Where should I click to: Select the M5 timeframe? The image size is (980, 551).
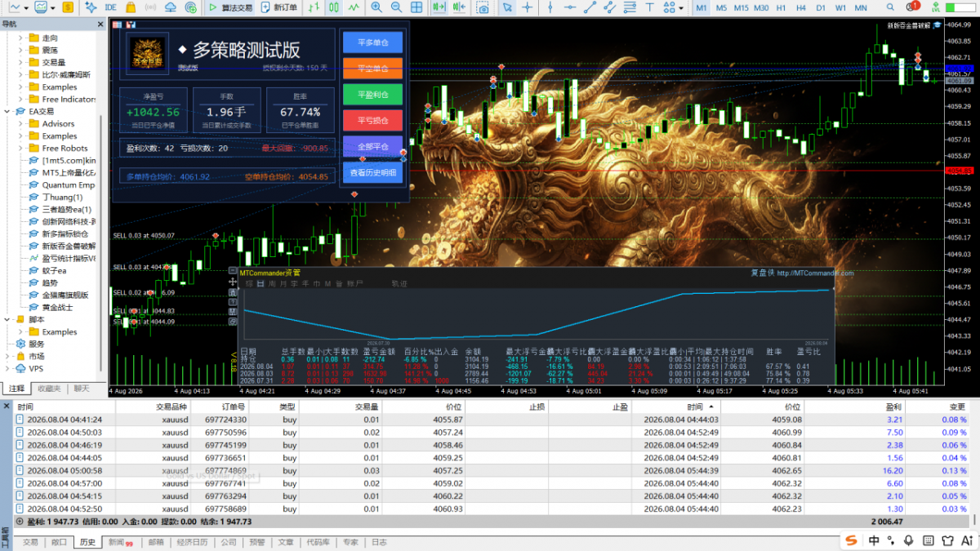(722, 7)
